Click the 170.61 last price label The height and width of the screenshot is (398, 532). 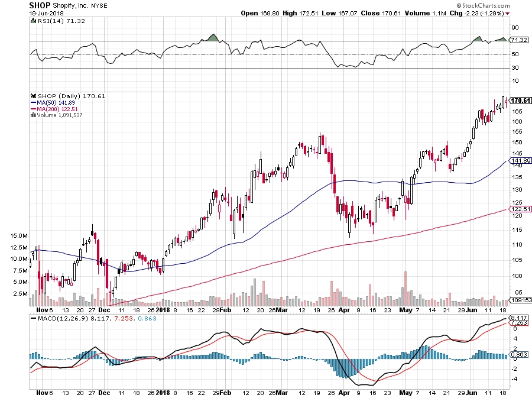click(x=520, y=101)
